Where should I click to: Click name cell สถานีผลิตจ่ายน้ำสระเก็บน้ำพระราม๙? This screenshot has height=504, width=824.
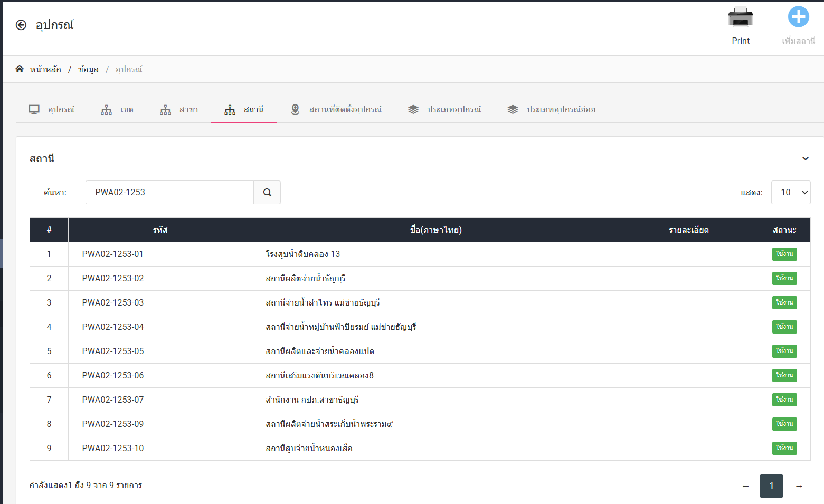click(436, 424)
